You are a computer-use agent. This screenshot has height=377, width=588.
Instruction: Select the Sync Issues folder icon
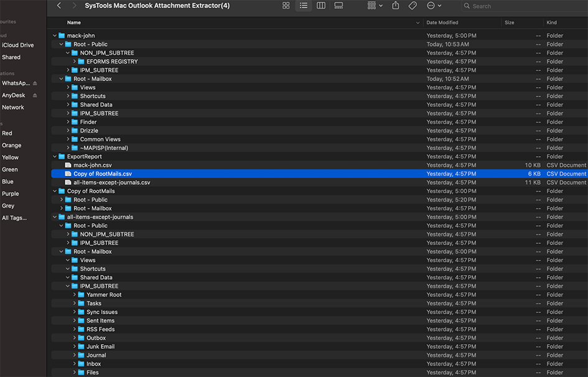[81, 312]
